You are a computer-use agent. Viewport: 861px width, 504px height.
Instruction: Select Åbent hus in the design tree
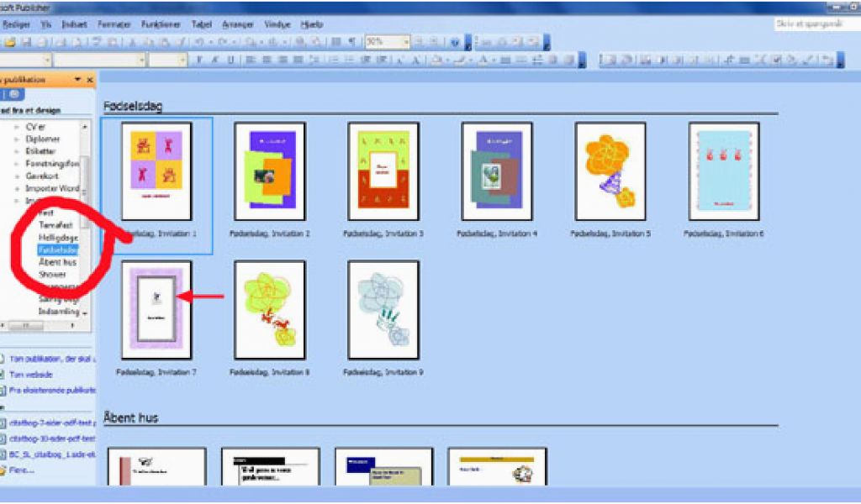(57, 262)
